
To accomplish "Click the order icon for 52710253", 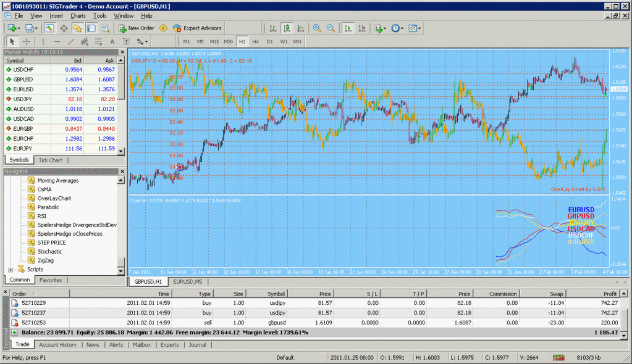I will [x=15, y=323].
